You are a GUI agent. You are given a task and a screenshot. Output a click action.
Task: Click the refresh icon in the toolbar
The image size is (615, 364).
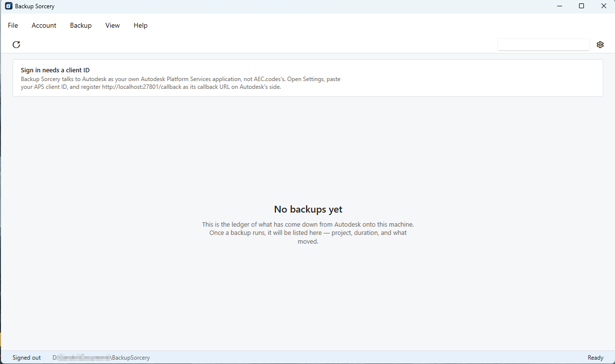coord(17,45)
